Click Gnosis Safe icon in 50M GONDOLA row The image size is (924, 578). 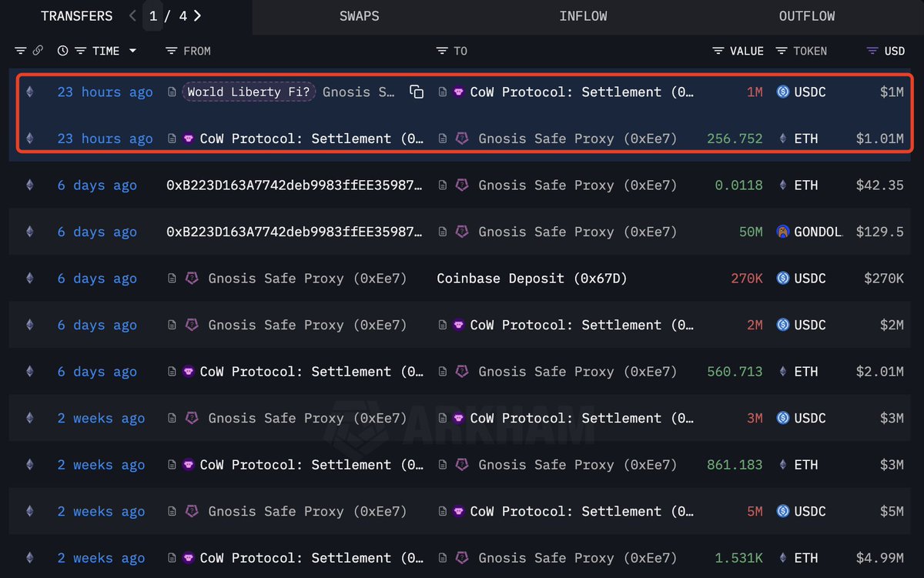[x=463, y=232]
